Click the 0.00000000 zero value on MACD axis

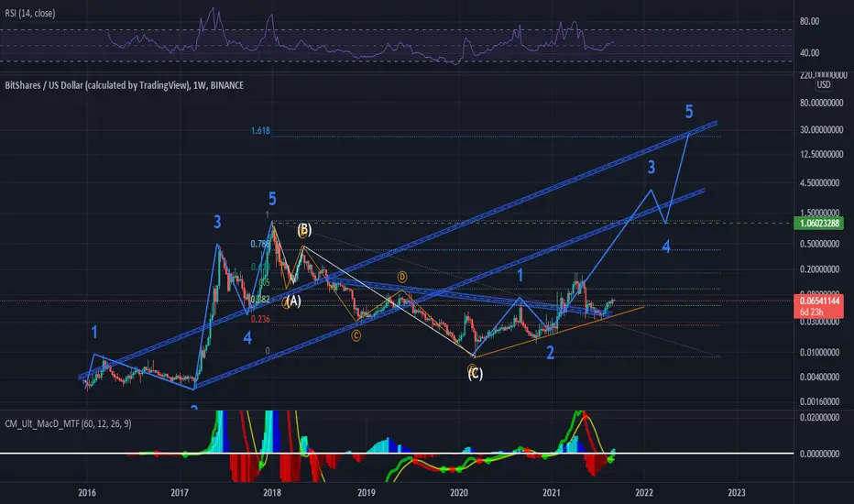[x=819, y=454]
